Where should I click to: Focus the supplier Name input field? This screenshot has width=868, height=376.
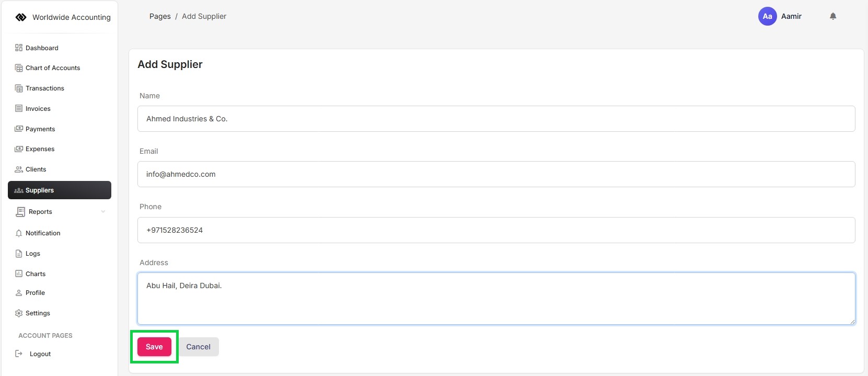coord(496,119)
